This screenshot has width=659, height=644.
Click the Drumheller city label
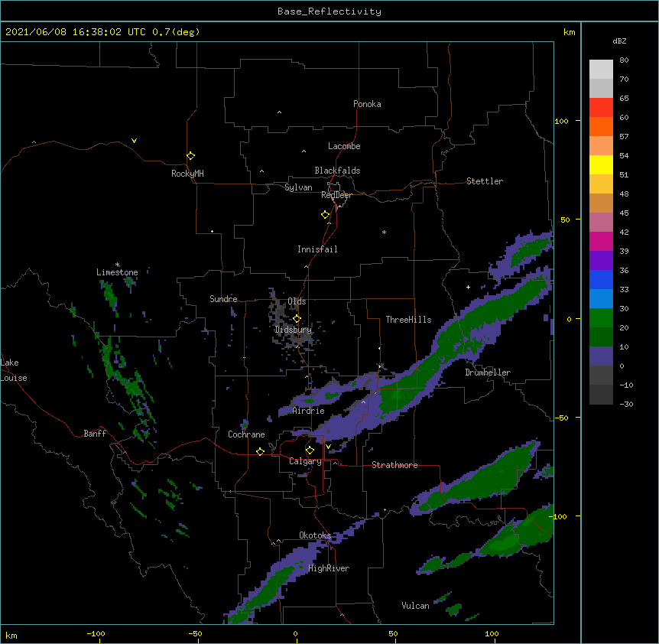pos(488,372)
